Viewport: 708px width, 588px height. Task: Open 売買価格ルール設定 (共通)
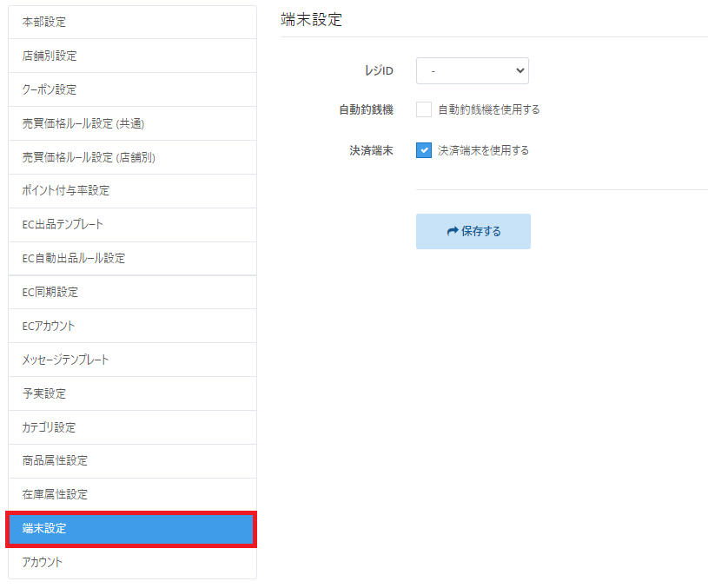tap(132, 123)
